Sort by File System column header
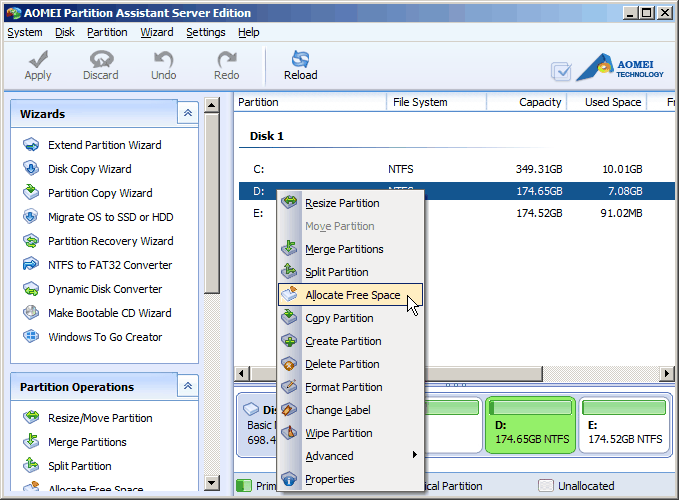679x500 pixels. click(x=436, y=102)
